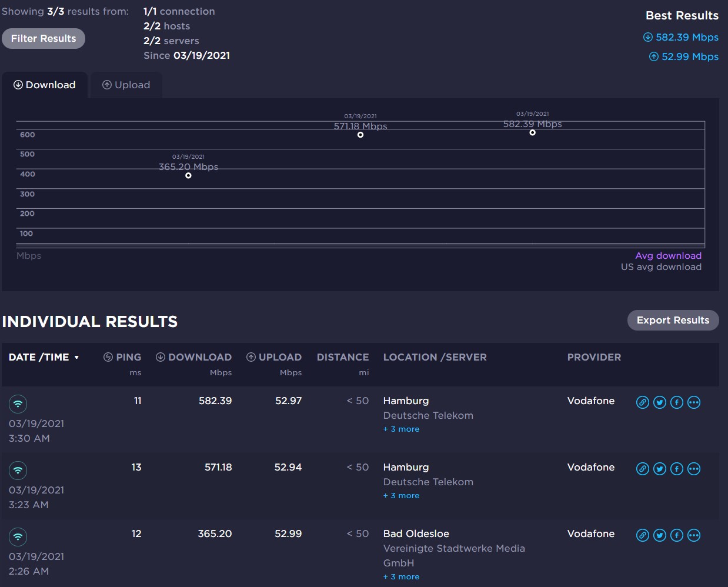Click the 582.39 Mbps best download result
This screenshot has width=728, height=587.
pos(681,37)
